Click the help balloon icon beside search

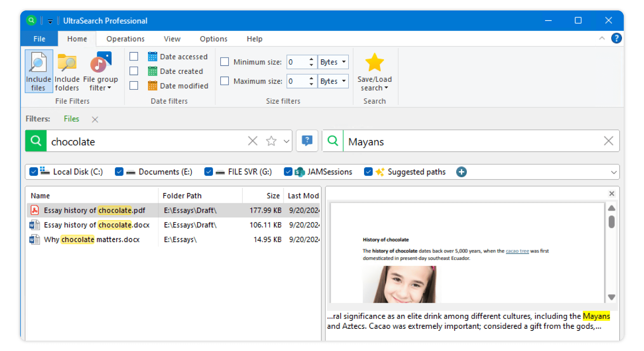click(x=307, y=141)
